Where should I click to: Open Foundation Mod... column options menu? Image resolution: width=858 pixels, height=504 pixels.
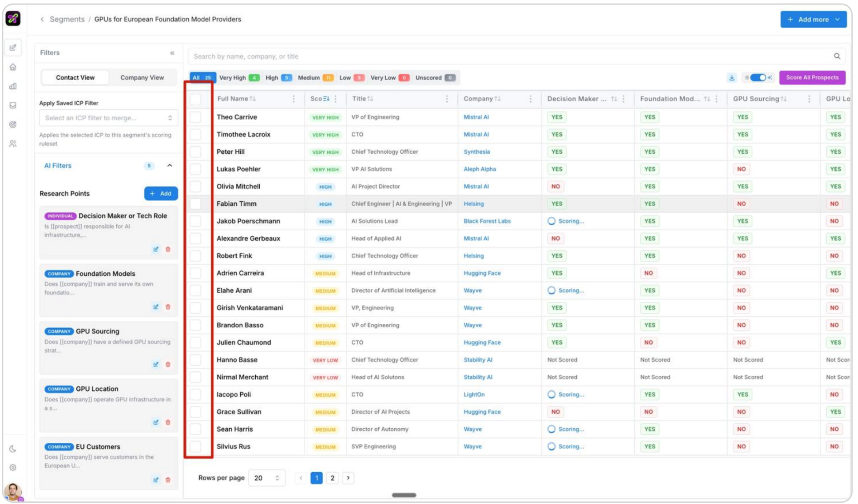coord(716,99)
